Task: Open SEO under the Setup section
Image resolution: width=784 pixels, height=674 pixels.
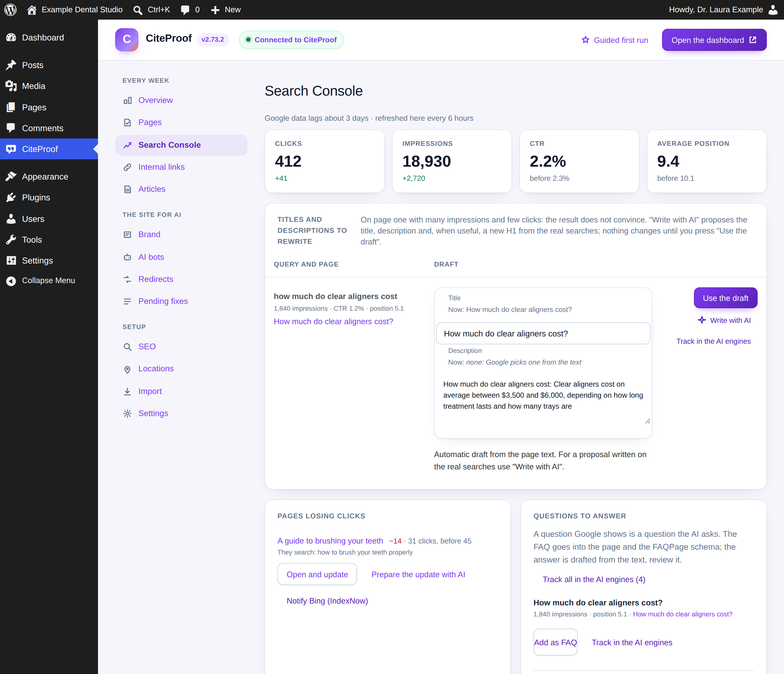Action: (181, 346)
